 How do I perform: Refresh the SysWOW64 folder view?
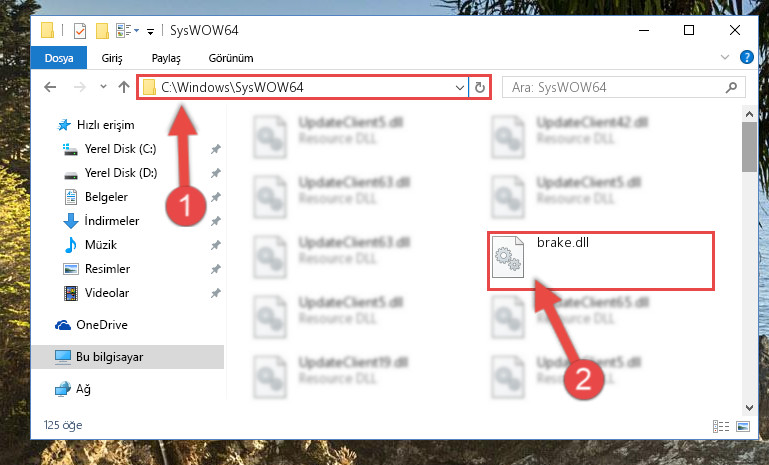(480, 87)
